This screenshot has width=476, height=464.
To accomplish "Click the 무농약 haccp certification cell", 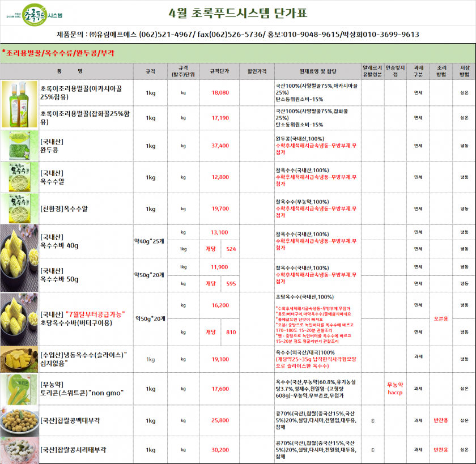I will pos(395,389).
